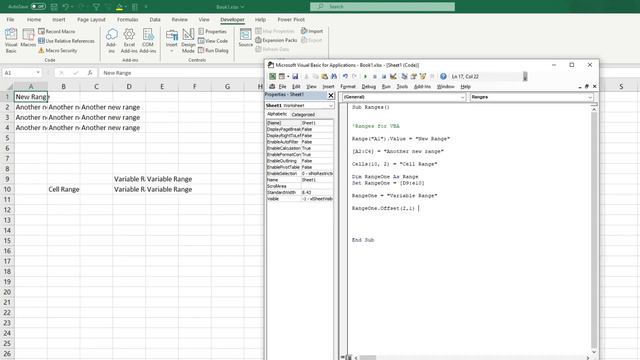Image resolution: width=640 pixels, height=360 pixels.
Task: Toggle Design Mode in the ribbon
Action: 188,40
